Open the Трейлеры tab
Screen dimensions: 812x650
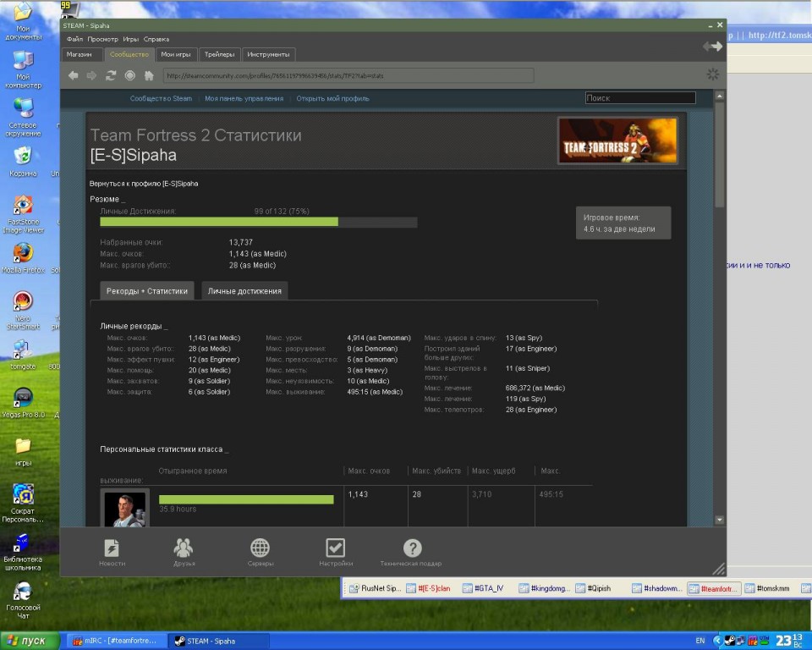220,54
